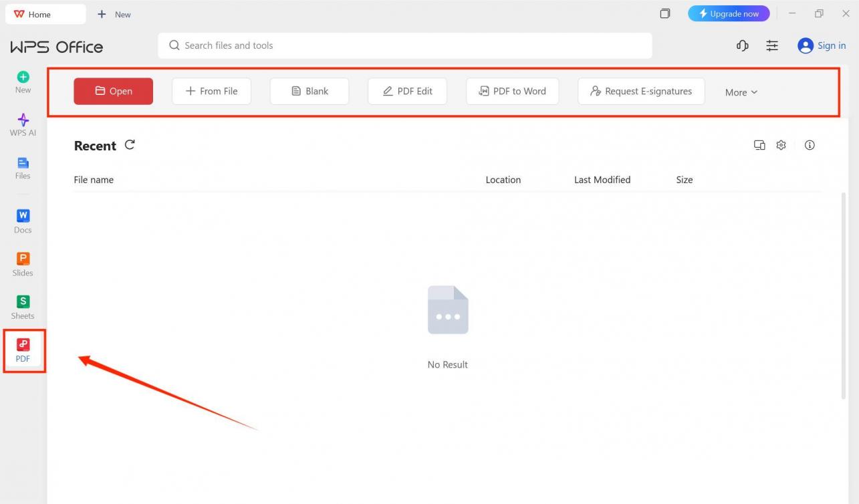This screenshot has height=504, width=859.
Task: Click the Recent heading
Action: [95, 146]
